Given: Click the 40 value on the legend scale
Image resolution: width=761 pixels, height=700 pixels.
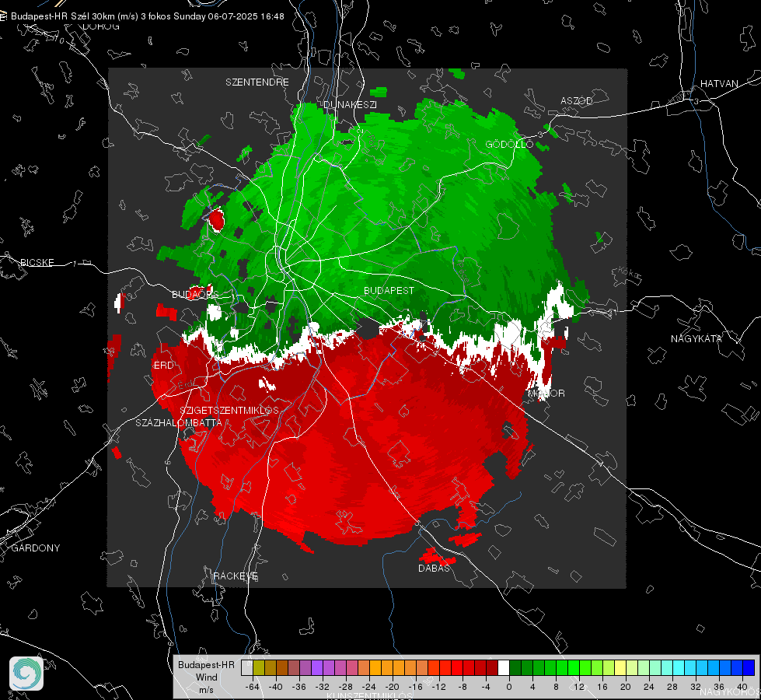Looking at the screenshot, I should point(742,687).
